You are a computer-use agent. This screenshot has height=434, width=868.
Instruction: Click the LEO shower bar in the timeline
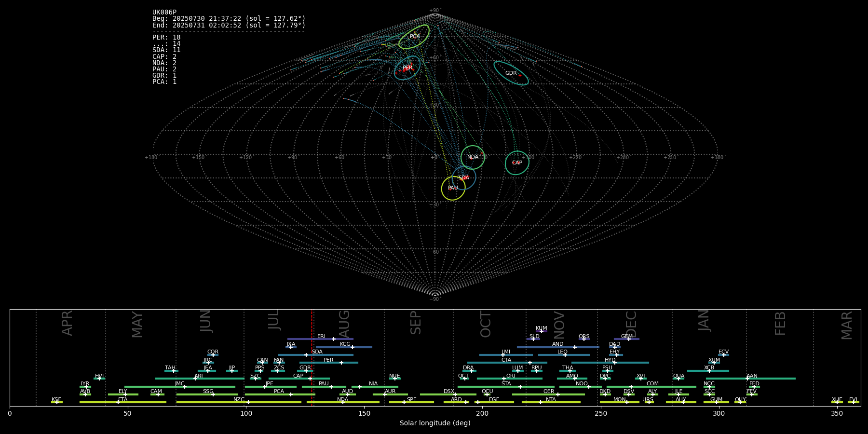(564, 355)
